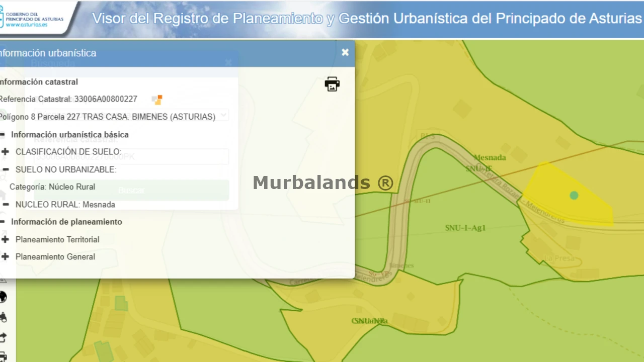Click the printer icon at the sidebar bottom
Image resolution: width=644 pixels, height=362 pixels.
3,356
